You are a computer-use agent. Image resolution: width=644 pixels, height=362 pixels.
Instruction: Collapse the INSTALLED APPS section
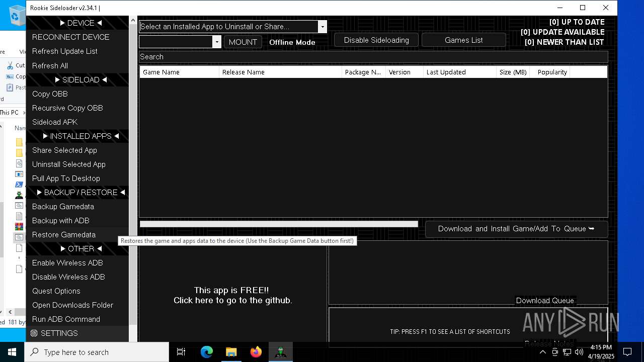(x=77, y=136)
